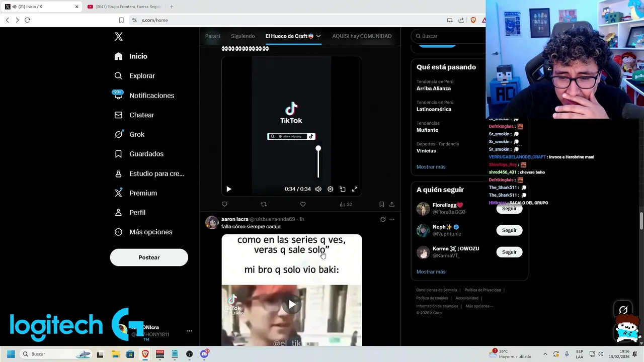Image resolution: width=644 pixels, height=362 pixels.
Task: Click the browser back arrow
Action: [x=7, y=20]
